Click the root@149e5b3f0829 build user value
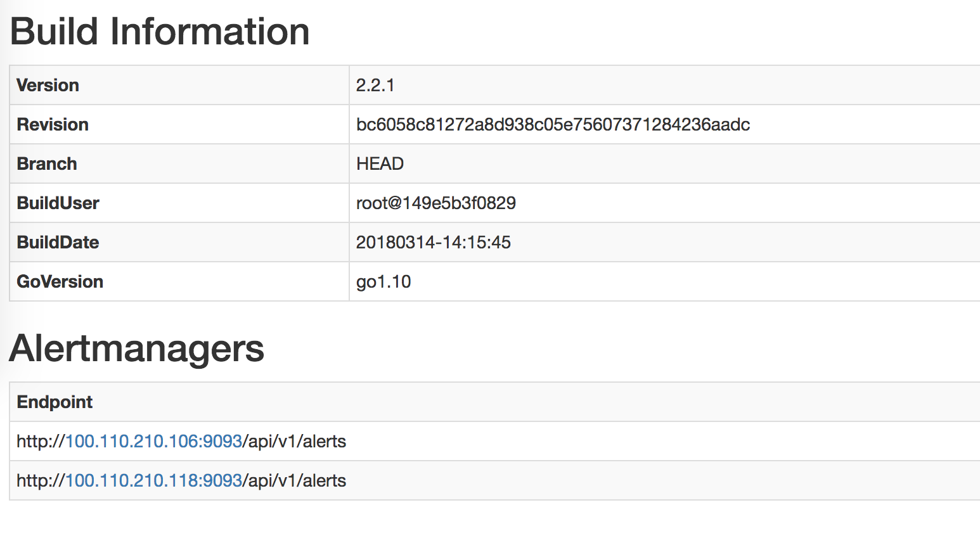Screen dimensions: 980x550 (436, 203)
